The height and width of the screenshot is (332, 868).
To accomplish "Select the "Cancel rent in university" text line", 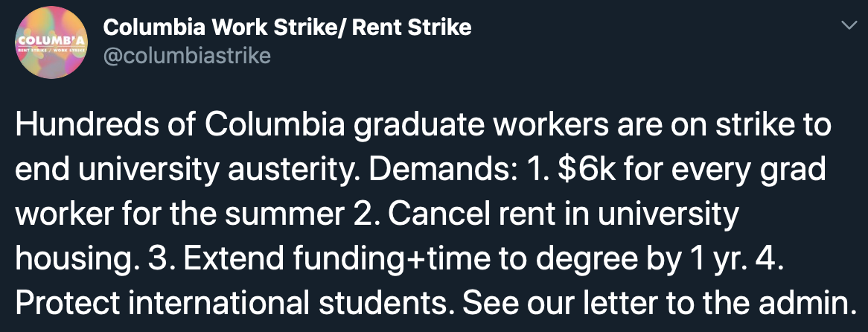I will pyautogui.click(x=564, y=214).
